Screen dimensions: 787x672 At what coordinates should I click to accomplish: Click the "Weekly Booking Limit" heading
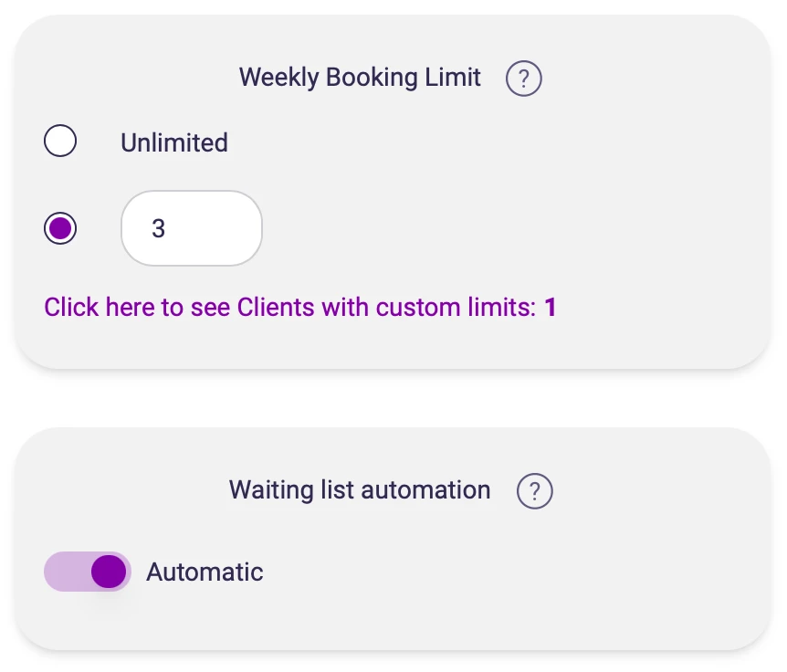tap(360, 78)
